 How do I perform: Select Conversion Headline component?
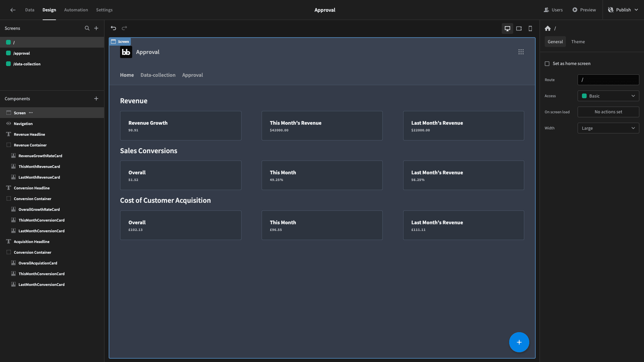52,188
